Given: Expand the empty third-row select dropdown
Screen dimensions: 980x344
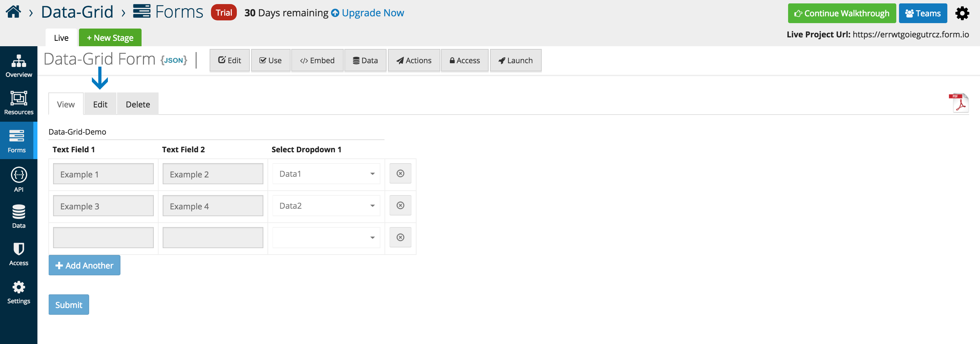Looking at the screenshot, I should (326, 238).
